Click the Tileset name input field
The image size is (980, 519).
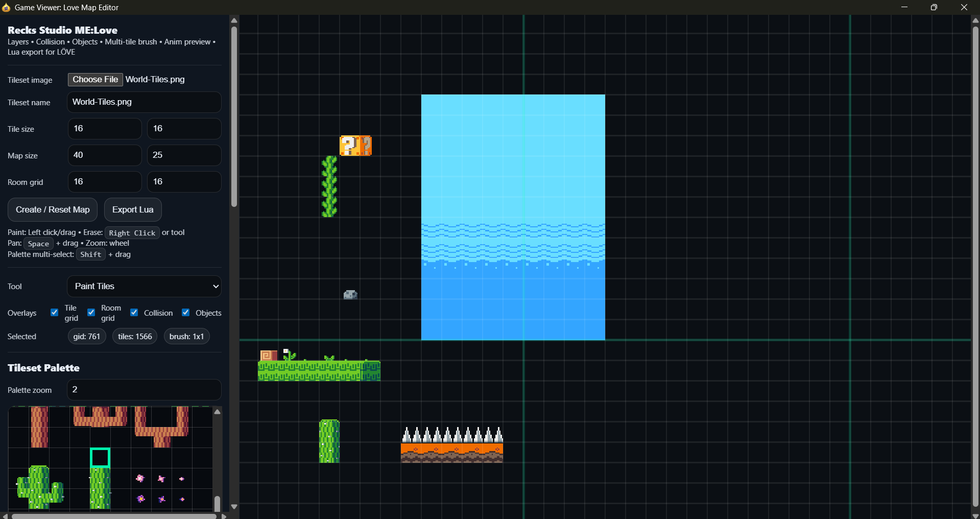(x=144, y=102)
